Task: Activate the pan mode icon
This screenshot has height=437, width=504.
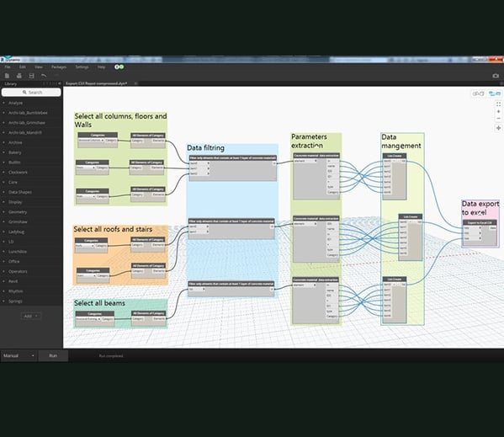Action: point(499,128)
